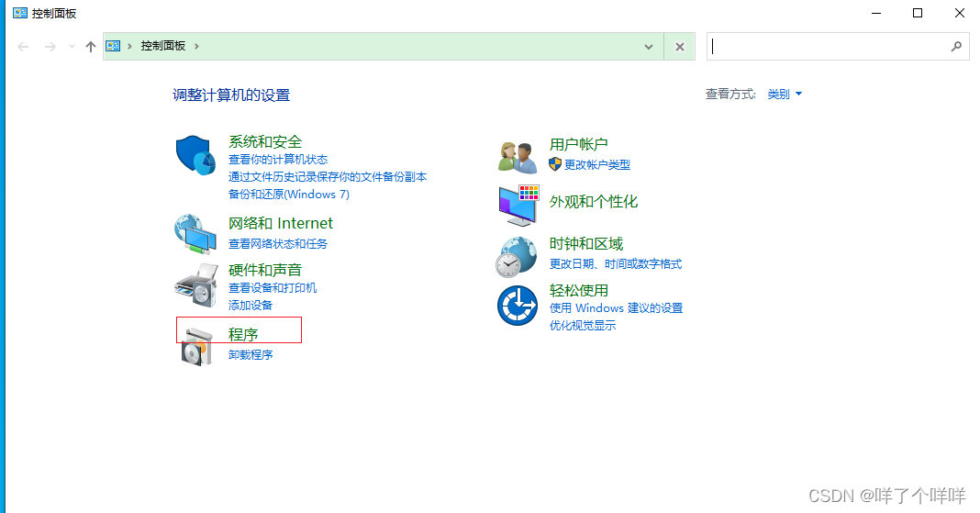Click 查看网络状态和任务 link
Viewport: 980px width, 513px height.
[278, 244]
